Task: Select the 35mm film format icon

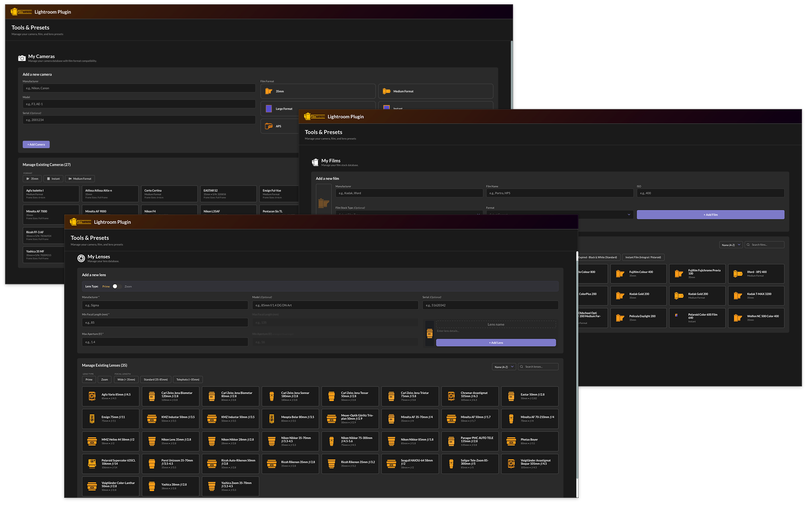Action: tap(269, 91)
